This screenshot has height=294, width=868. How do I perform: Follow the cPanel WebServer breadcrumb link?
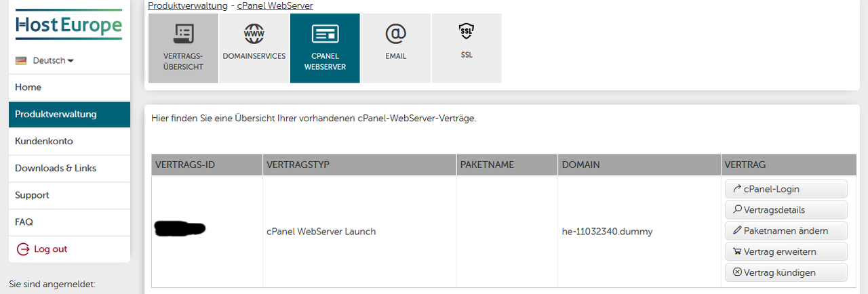pos(275,5)
